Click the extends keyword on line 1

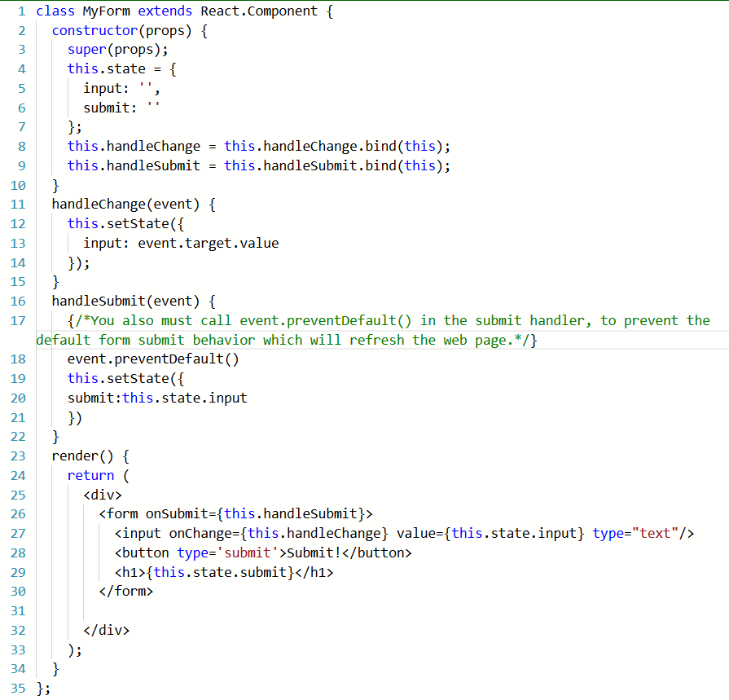point(165,11)
